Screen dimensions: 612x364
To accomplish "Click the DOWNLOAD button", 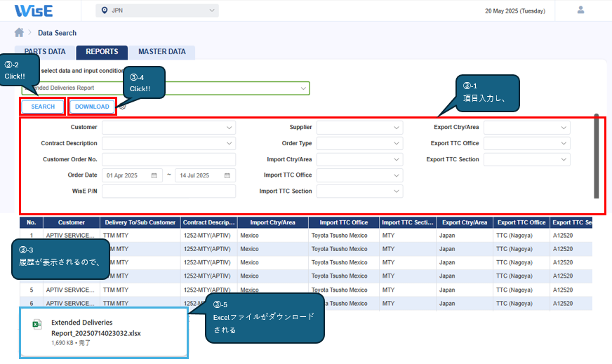I will click(x=92, y=107).
